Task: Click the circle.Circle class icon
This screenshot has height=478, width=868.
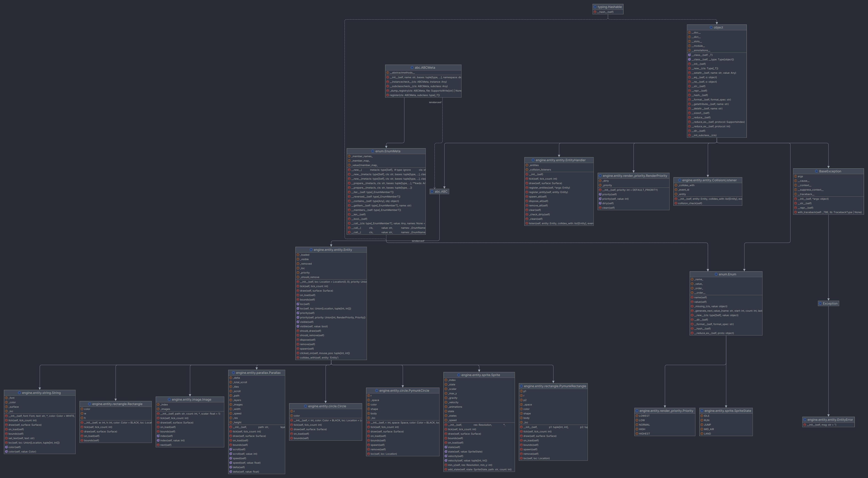Action: pyautogui.click(x=306, y=407)
